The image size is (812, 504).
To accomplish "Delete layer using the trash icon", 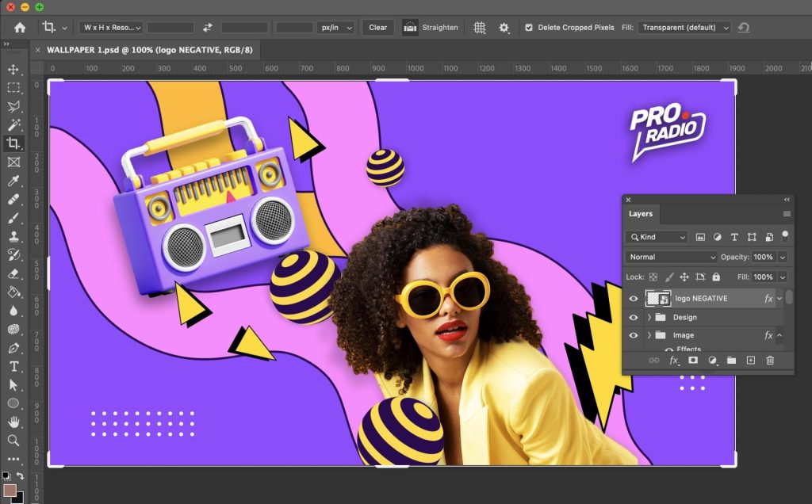I will pyautogui.click(x=769, y=361).
